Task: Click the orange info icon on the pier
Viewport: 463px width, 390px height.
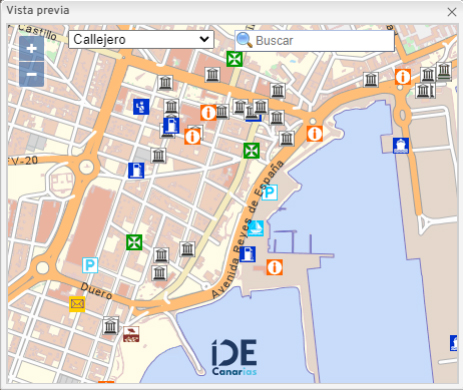Action: tap(275, 267)
